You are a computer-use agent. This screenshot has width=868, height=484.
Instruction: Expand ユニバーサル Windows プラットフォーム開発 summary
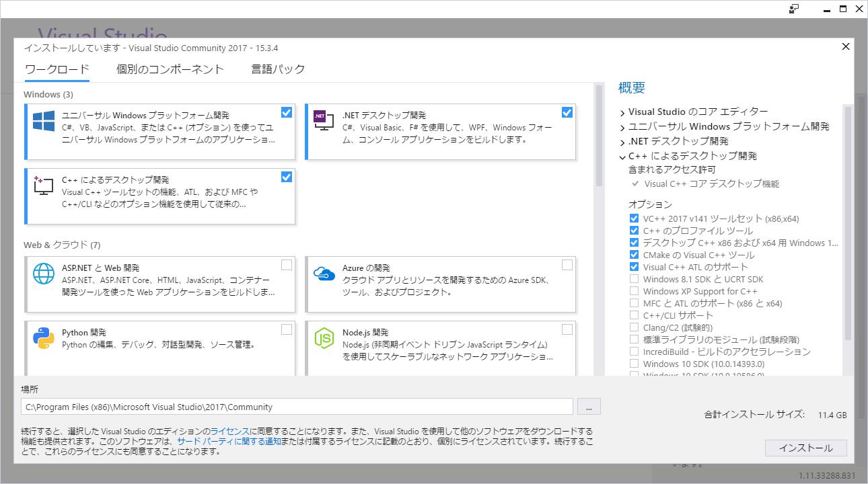(622, 127)
